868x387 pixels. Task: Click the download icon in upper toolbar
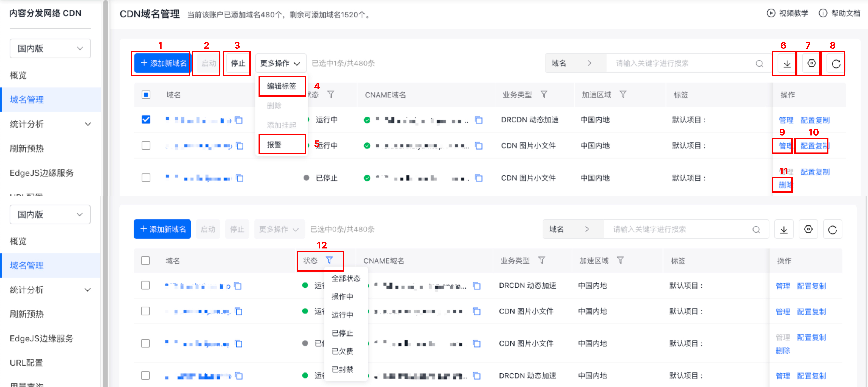[x=787, y=64]
